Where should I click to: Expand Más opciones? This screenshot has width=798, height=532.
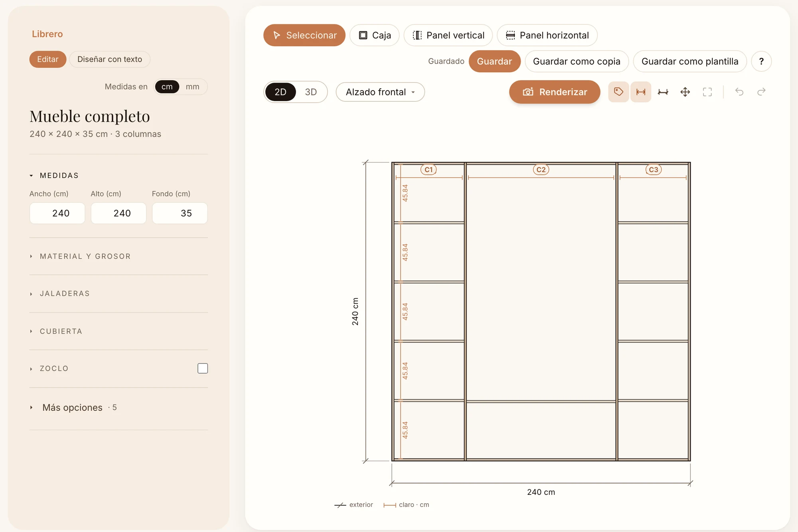[73, 407]
